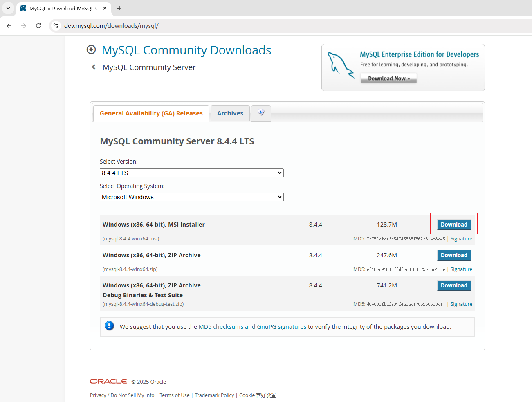Open Privacy / Do Not Sell My Info

(x=122, y=395)
